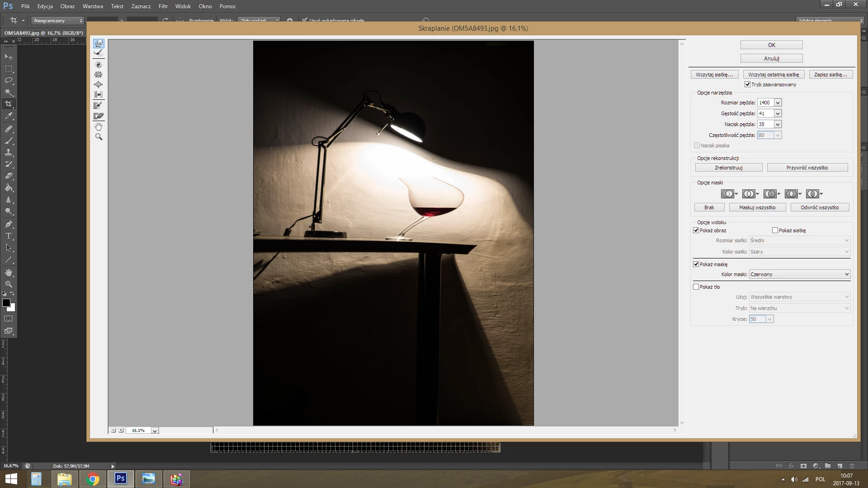Select the Liquify Hand tool
The height and width of the screenshot is (488, 868).
tap(99, 127)
